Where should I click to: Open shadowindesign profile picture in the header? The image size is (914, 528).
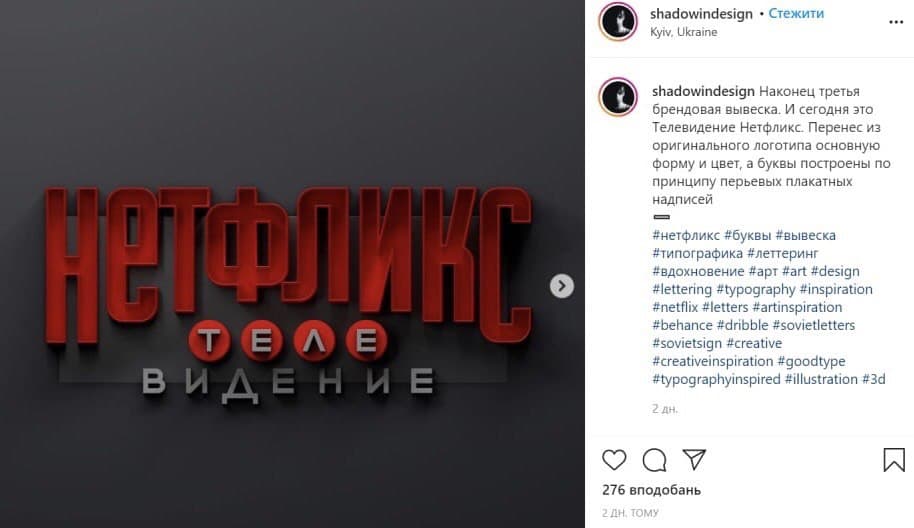[x=618, y=22]
